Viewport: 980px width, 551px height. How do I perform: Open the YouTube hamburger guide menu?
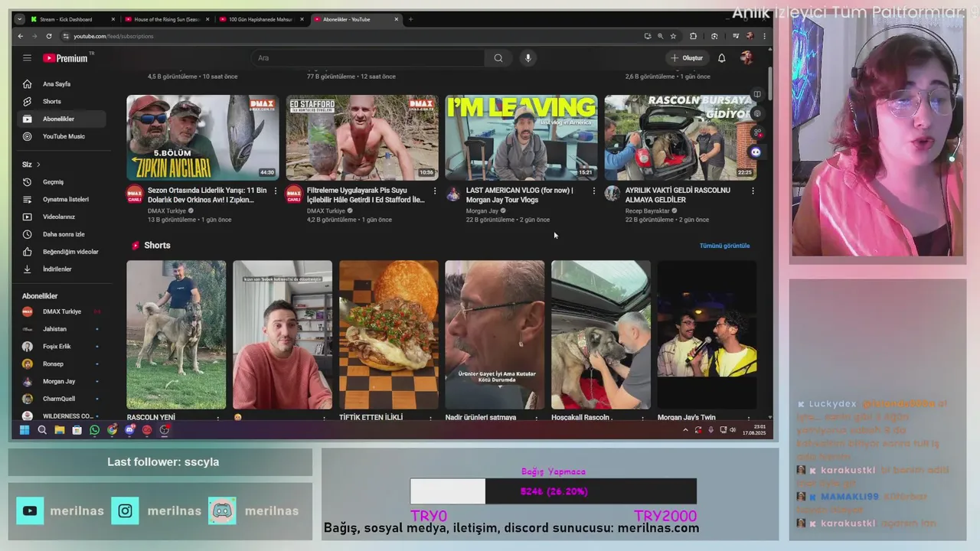[27, 58]
